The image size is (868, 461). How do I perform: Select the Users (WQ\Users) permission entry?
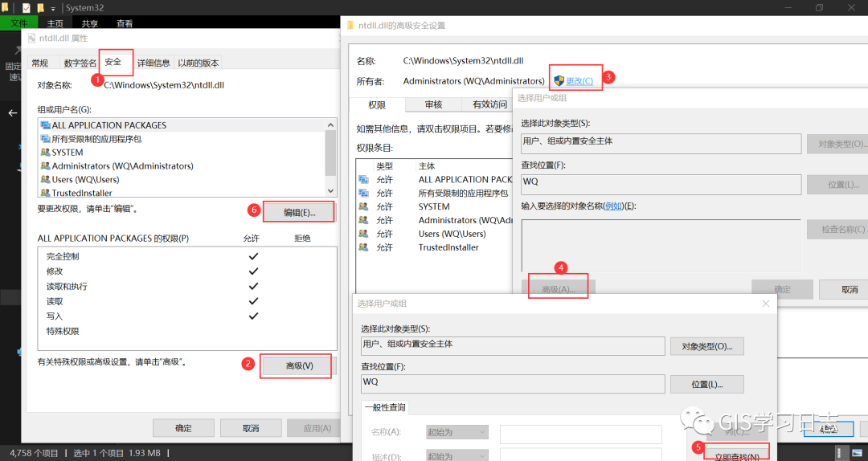(x=435, y=234)
